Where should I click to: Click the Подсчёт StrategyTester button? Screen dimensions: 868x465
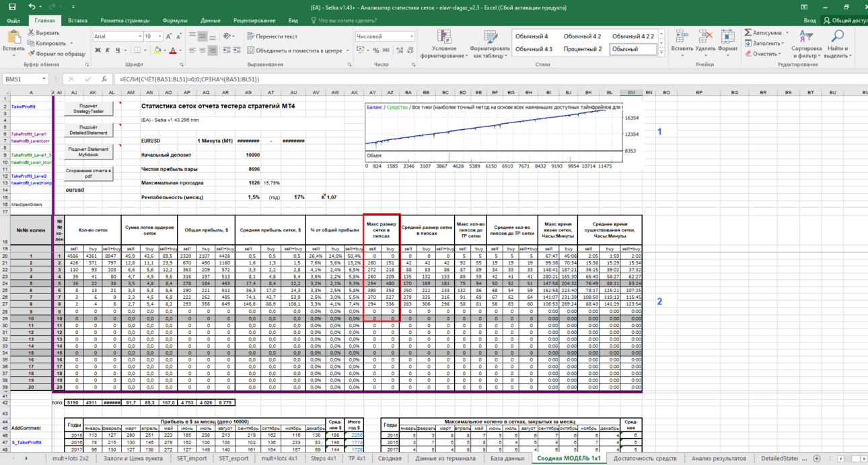[88, 109]
